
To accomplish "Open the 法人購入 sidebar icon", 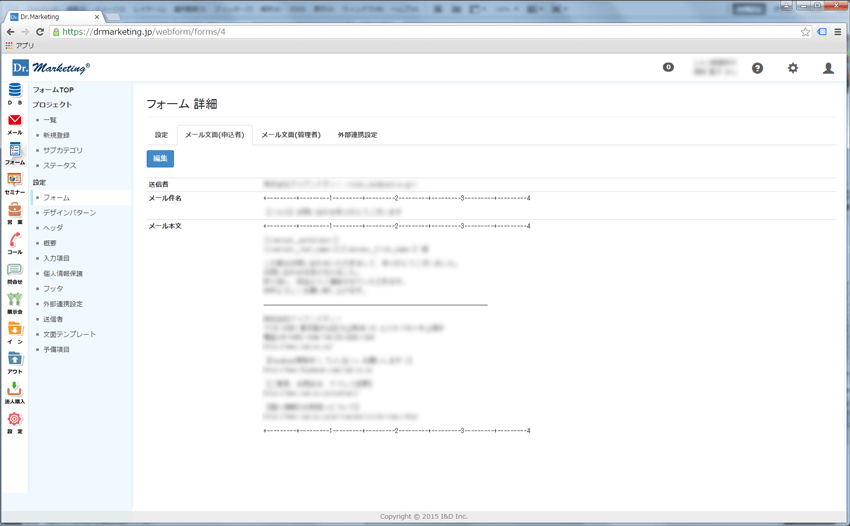I will point(14,392).
